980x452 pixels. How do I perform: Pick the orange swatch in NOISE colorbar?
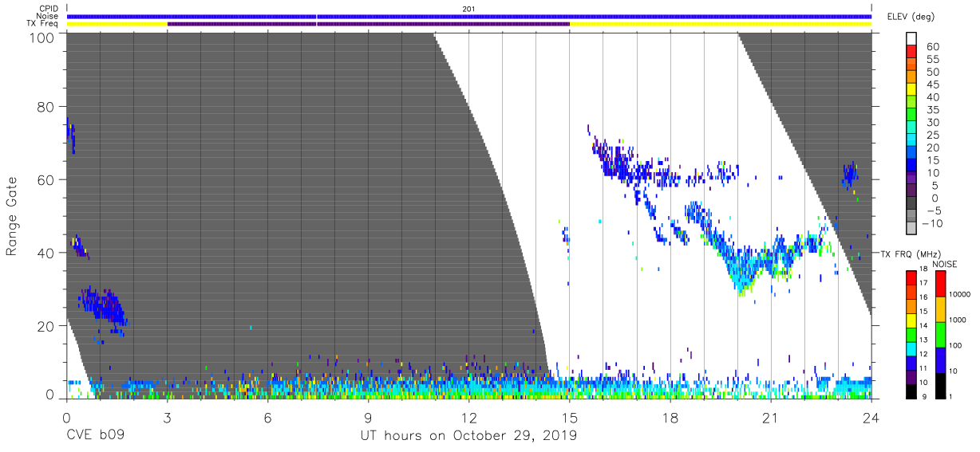[939, 309]
